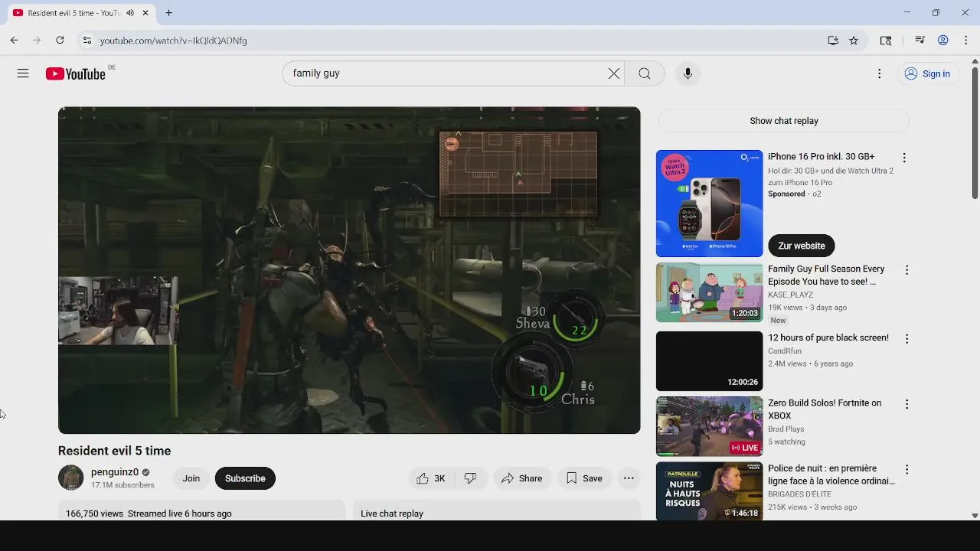Click the iPhone 16 Pro inkl. 30 GB+ title
The width and height of the screenshot is (980, 551).
click(x=821, y=157)
